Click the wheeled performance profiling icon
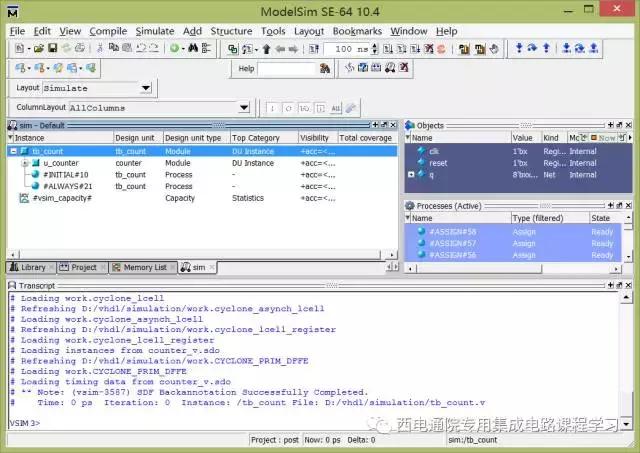 pos(390,68)
